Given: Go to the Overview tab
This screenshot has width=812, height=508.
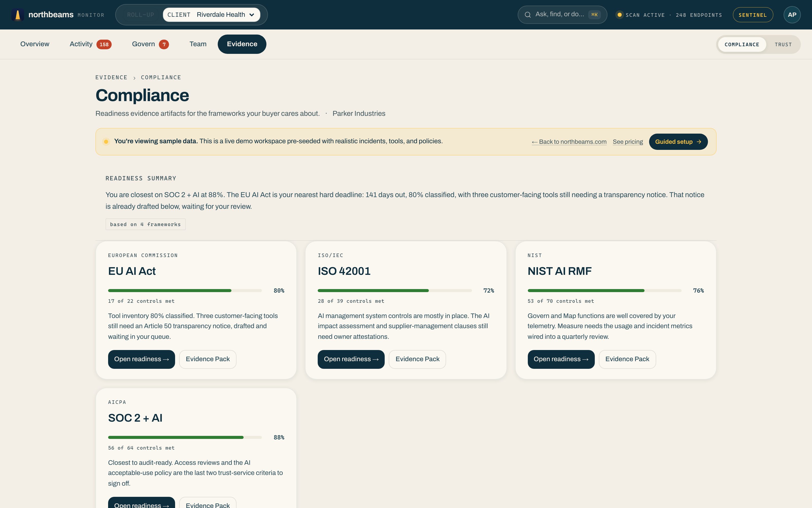Looking at the screenshot, I should coord(35,44).
